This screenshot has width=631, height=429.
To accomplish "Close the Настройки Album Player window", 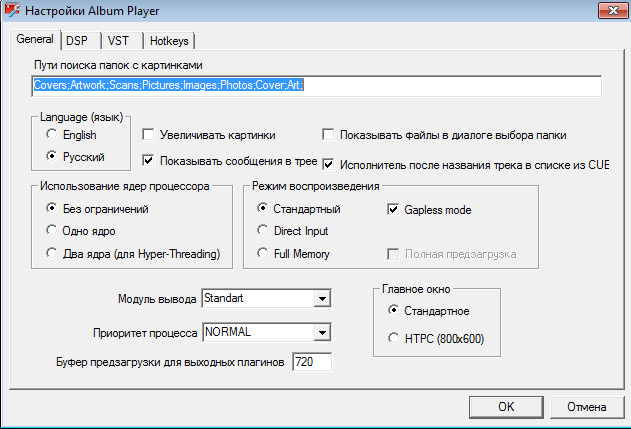I will [612, 10].
